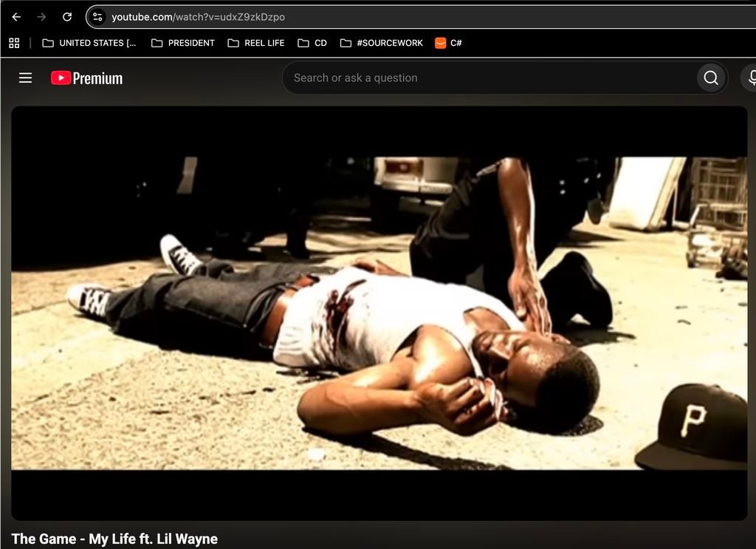This screenshot has height=549, width=756.
Task: Expand the PRESIDENT bookmarks folder
Action: tap(183, 43)
